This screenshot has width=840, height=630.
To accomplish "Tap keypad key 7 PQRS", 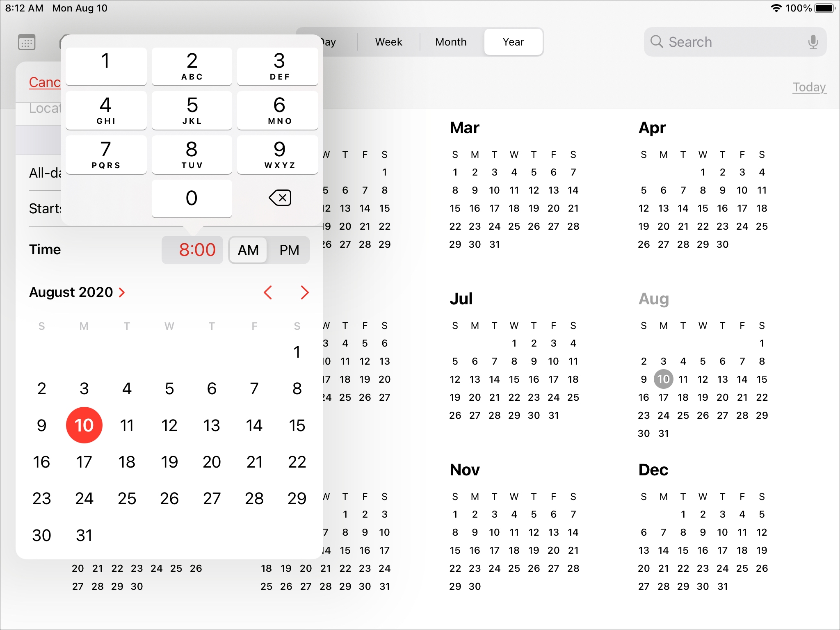I will [106, 155].
